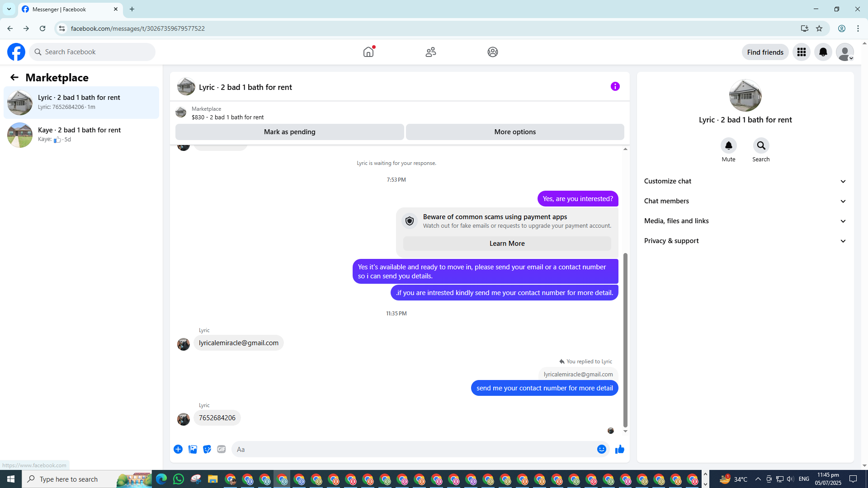The width and height of the screenshot is (868, 488).
Task: Click the Facebook menu grid icon
Action: point(802,52)
